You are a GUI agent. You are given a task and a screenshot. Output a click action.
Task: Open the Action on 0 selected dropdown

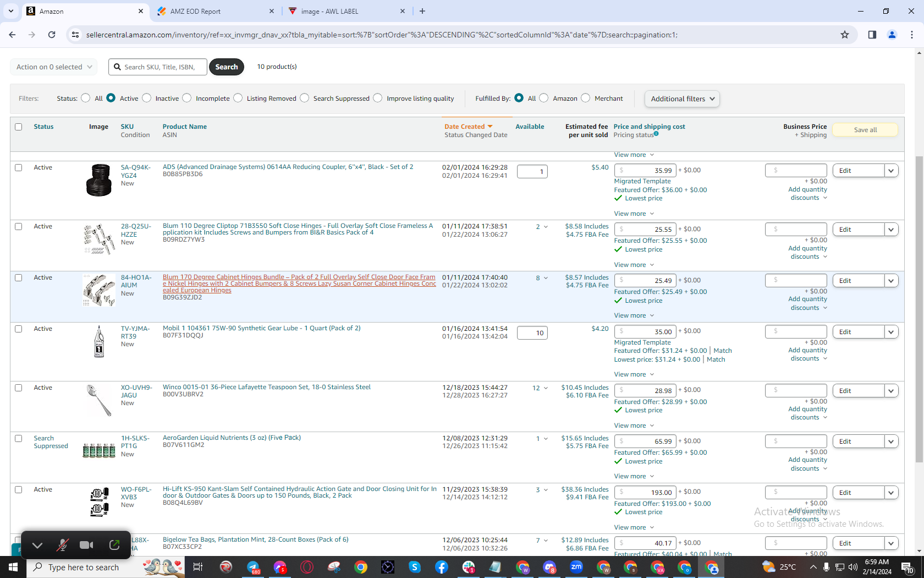(x=54, y=67)
